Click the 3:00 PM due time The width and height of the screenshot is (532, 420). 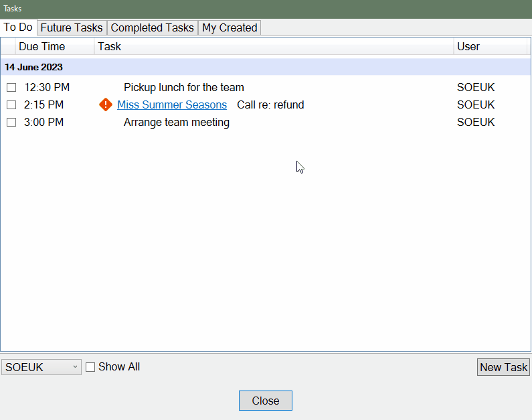click(43, 122)
